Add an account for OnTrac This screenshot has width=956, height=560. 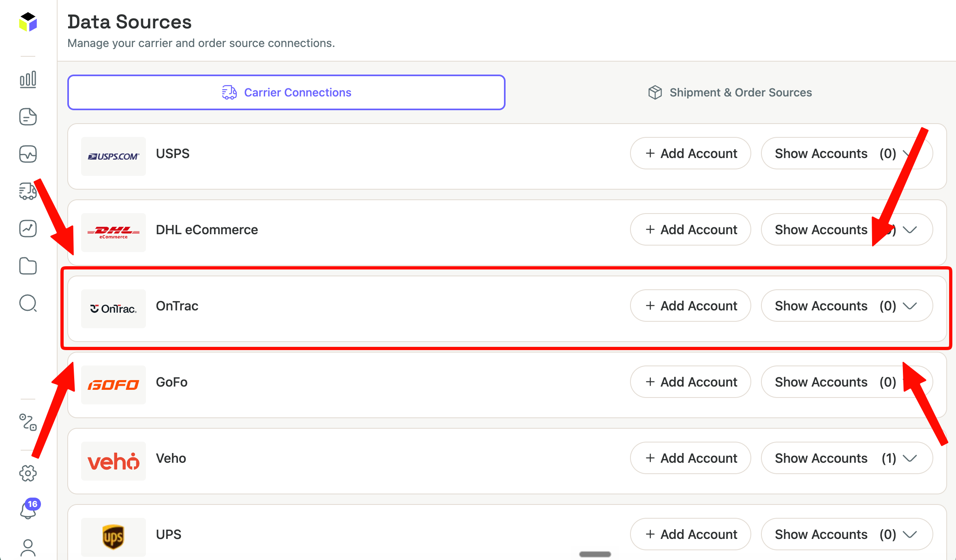click(x=690, y=306)
